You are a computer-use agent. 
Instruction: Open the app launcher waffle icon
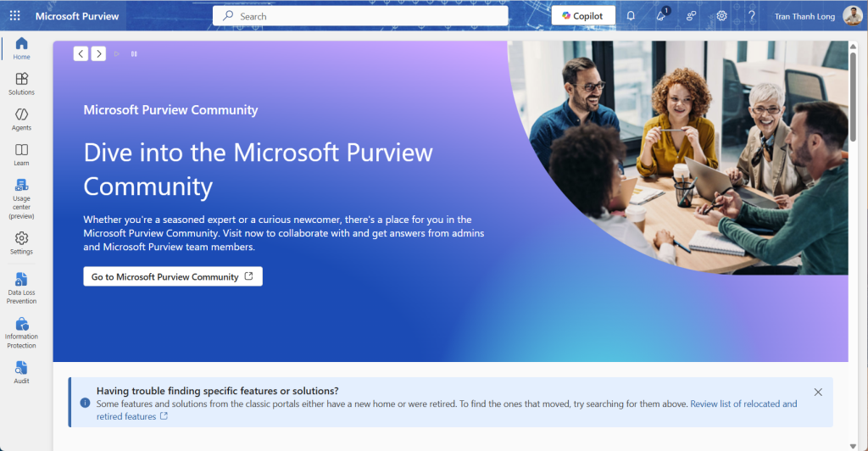(14, 16)
